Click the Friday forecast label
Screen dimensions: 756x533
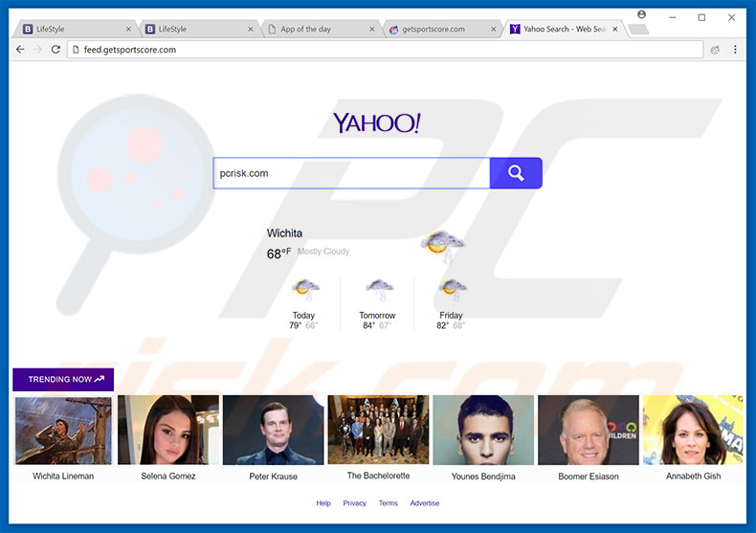tap(451, 315)
